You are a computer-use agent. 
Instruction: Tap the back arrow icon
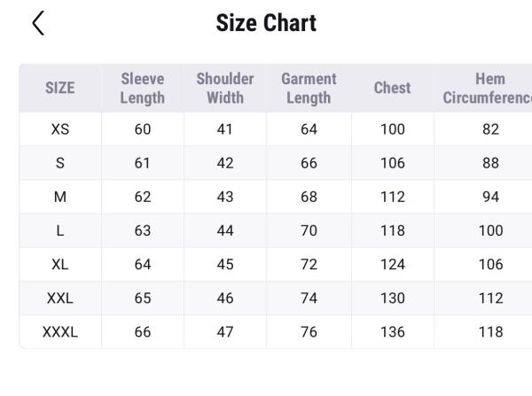tap(38, 23)
